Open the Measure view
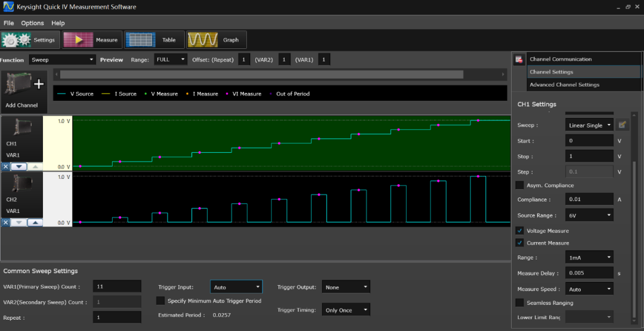 pos(92,40)
